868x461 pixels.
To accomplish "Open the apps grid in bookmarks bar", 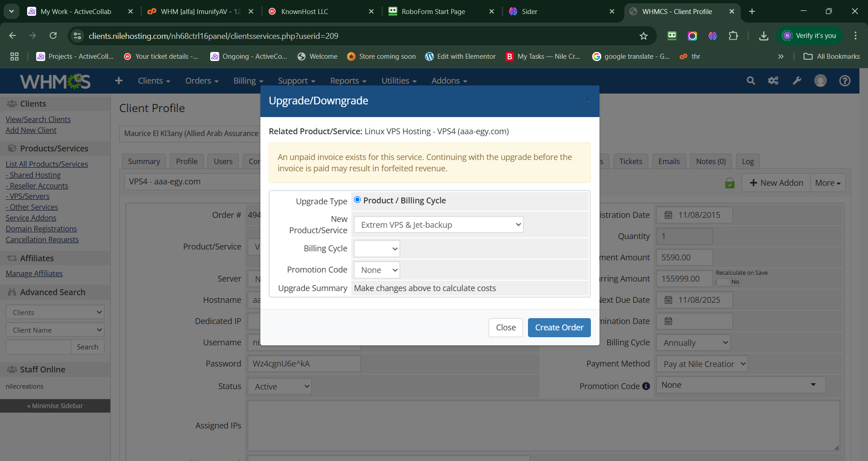I will click(14, 56).
